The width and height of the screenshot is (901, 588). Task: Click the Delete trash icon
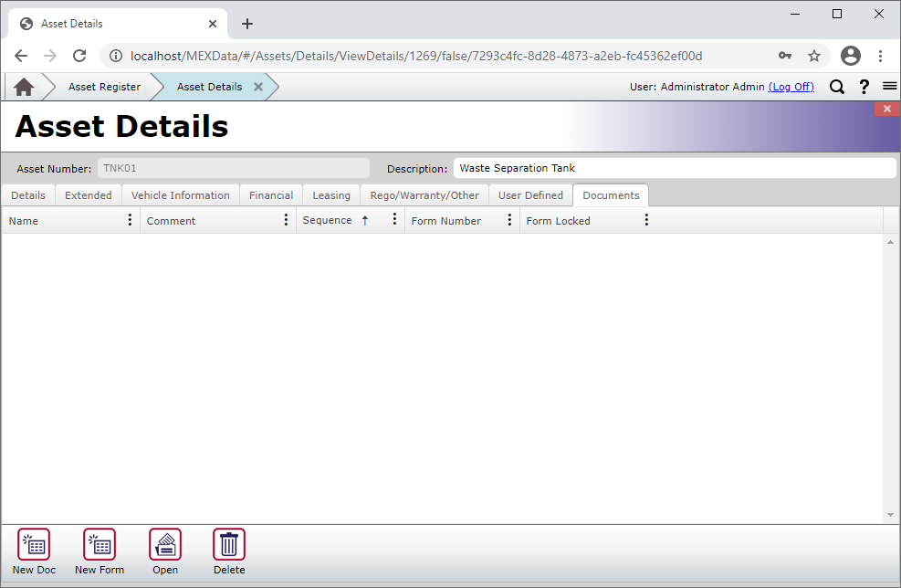pos(229,545)
